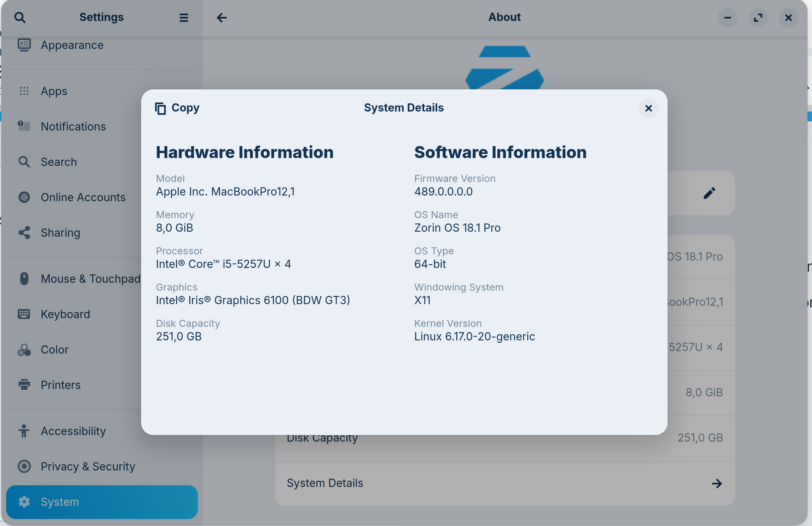Open Color settings panel
The height and width of the screenshot is (526, 812).
pos(54,349)
